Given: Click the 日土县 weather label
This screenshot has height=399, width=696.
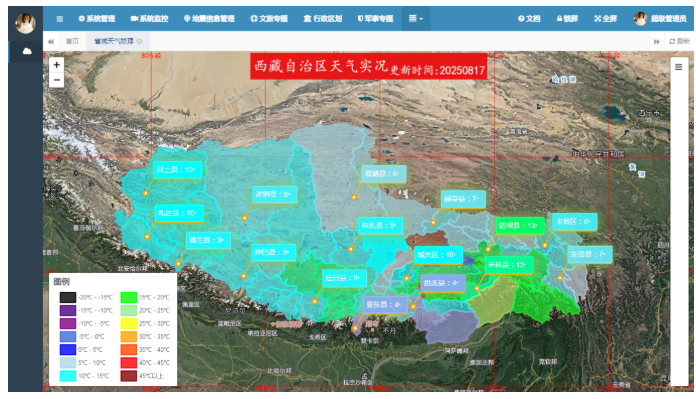Looking at the screenshot, I should pos(178,170).
